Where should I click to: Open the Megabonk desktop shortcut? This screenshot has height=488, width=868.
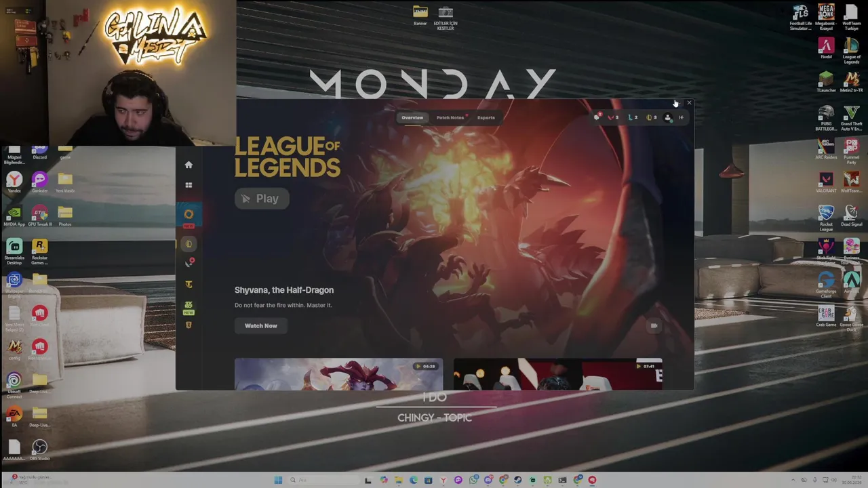(x=826, y=17)
